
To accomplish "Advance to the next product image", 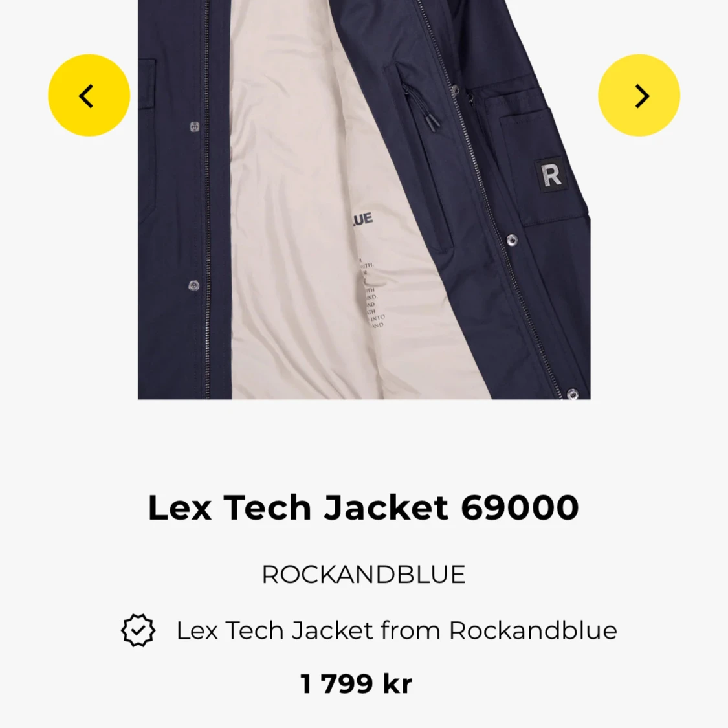I will click(639, 95).
